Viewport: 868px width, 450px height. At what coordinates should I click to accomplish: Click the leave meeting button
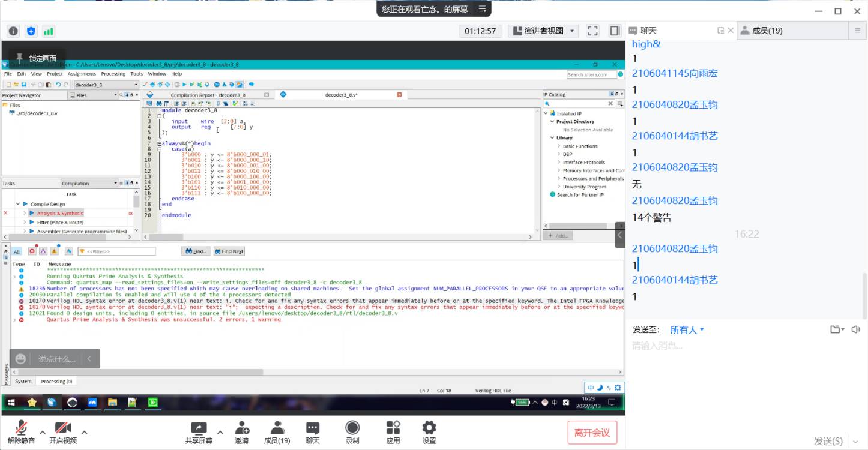592,433
